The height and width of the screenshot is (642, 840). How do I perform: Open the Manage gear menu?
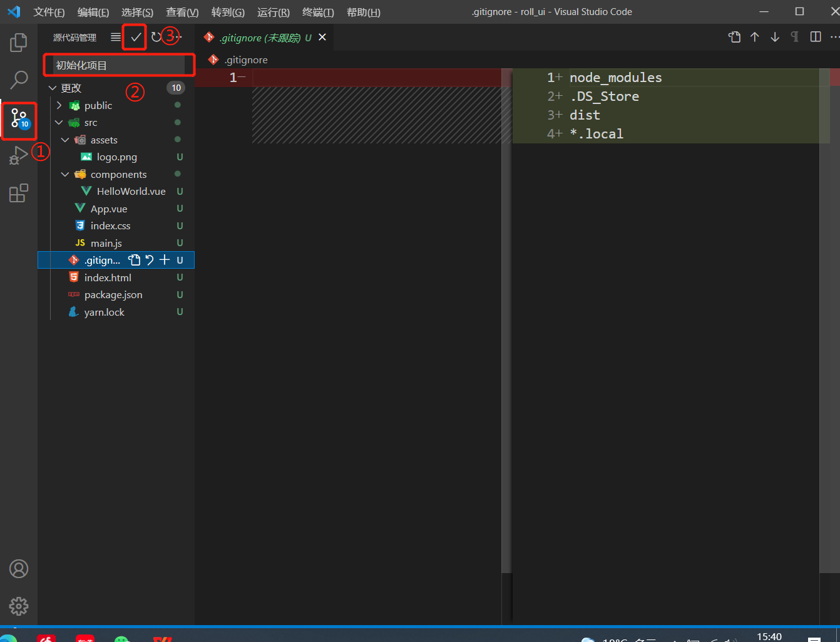pos(19,606)
